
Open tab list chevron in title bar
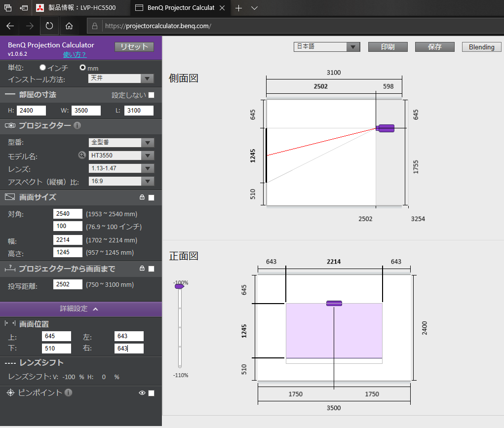255,8
